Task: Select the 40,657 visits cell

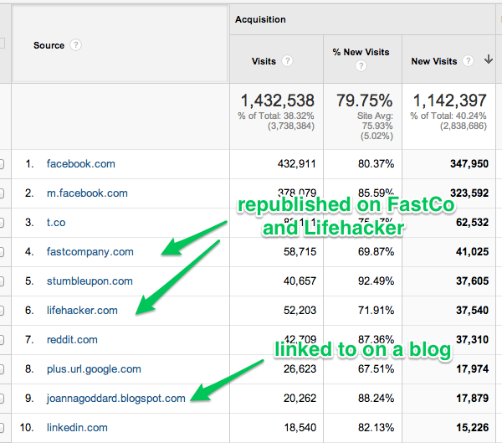Action: coord(300,281)
